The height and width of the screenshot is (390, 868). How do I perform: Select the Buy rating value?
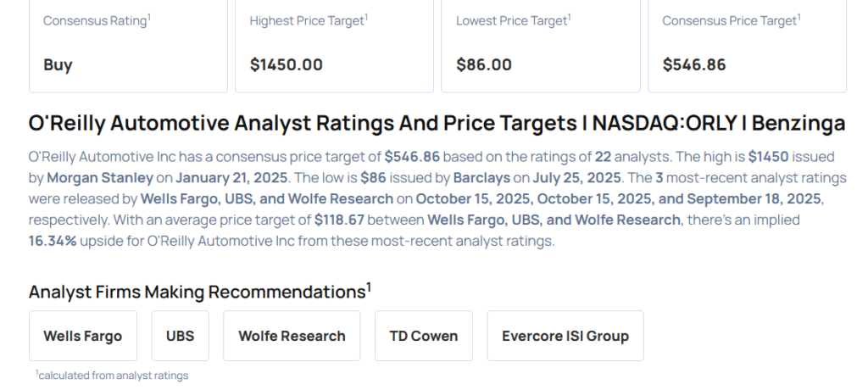coord(58,64)
